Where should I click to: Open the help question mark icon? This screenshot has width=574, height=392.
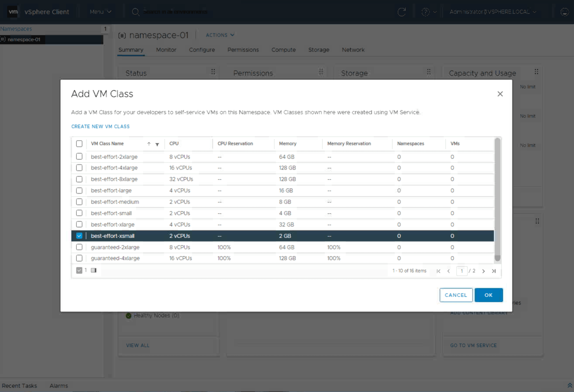click(x=425, y=12)
